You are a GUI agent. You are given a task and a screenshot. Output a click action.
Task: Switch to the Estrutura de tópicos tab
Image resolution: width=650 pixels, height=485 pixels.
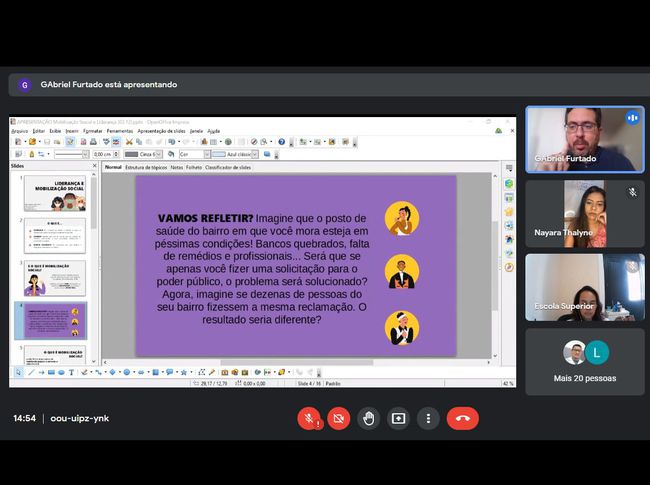(x=146, y=168)
